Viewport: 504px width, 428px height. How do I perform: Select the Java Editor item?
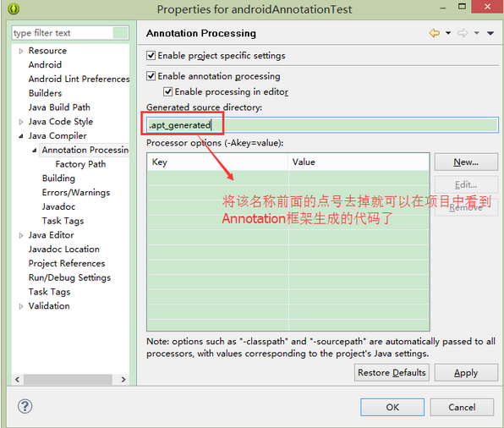[x=51, y=235]
